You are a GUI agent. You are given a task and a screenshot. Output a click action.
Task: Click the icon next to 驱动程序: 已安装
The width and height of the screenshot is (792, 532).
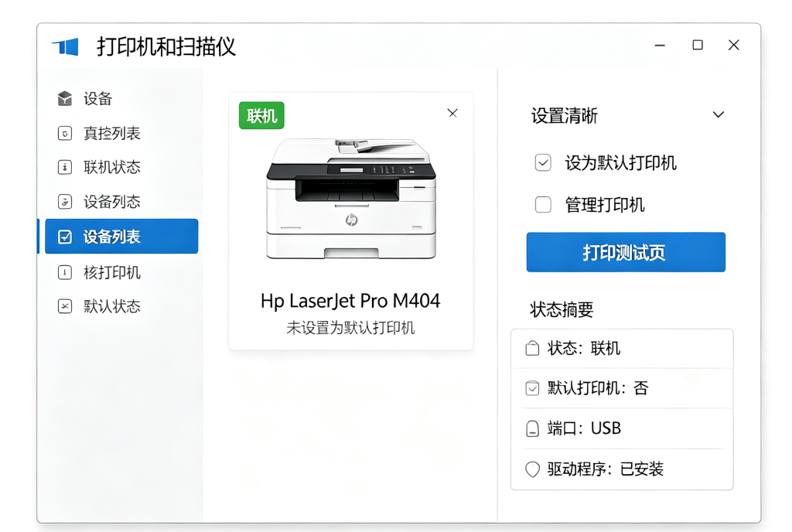click(x=532, y=469)
